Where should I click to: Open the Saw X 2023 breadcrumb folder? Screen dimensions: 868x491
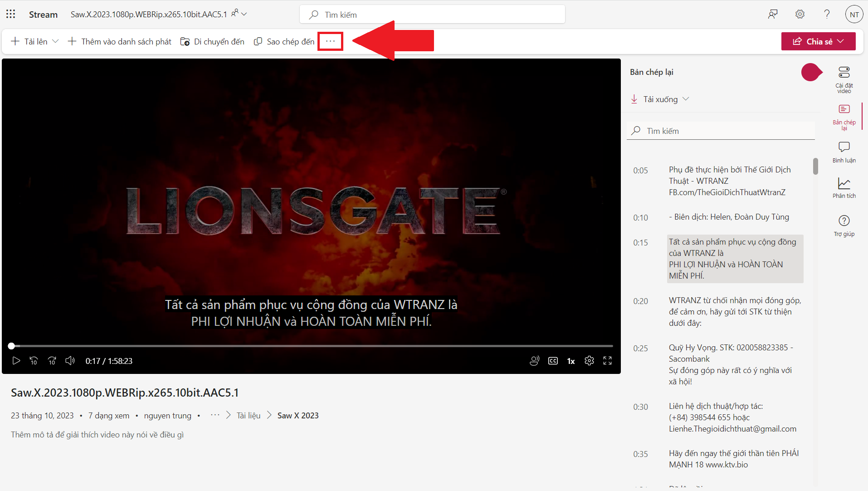tap(298, 416)
